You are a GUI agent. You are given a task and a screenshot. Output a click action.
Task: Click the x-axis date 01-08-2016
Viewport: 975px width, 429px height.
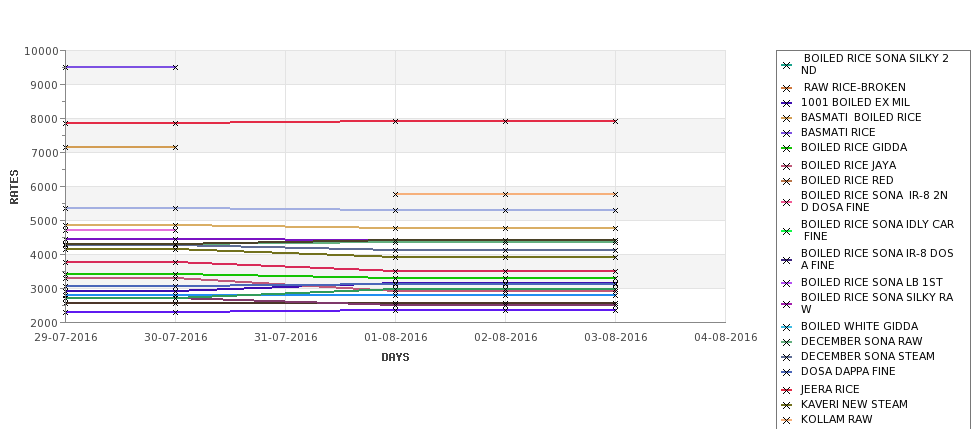[396, 338]
